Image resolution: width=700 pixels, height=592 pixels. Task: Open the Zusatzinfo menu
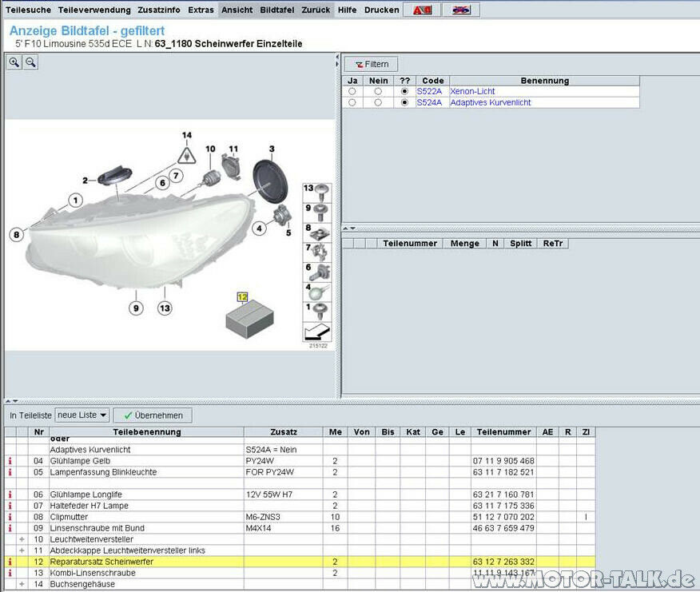point(159,10)
